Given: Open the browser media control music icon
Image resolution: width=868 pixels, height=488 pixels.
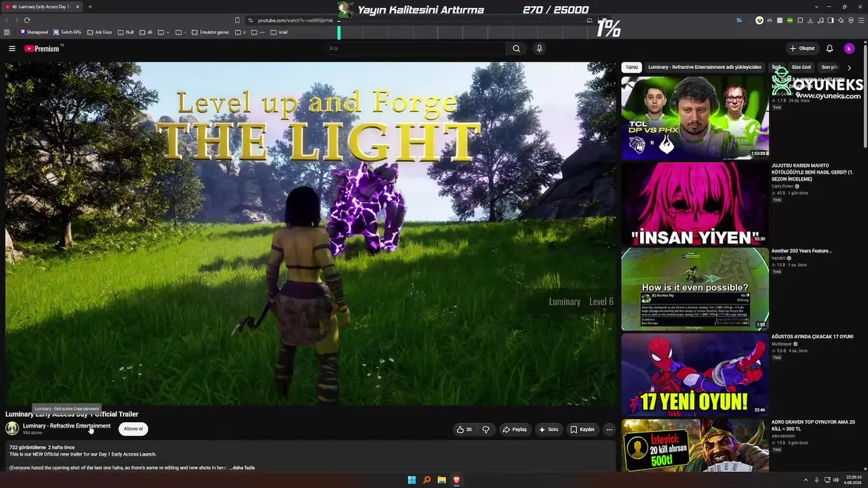Looking at the screenshot, I should click(x=821, y=20).
